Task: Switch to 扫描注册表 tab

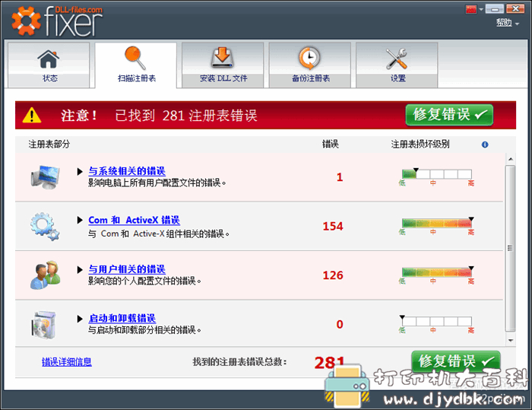Action: click(136, 65)
